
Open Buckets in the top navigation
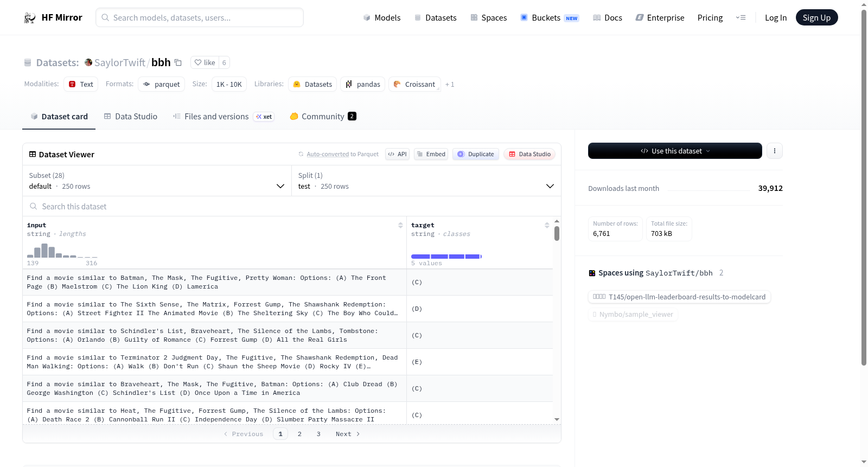[x=550, y=18]
